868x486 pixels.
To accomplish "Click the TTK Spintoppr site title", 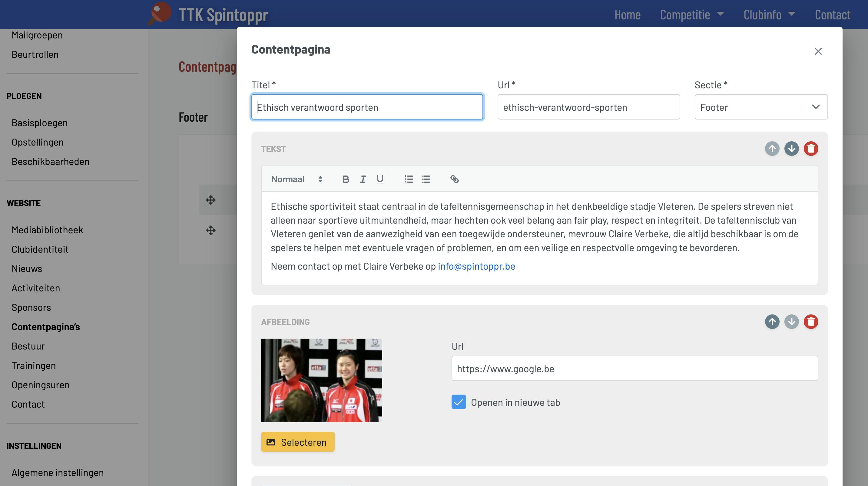I will pos(223,15).
